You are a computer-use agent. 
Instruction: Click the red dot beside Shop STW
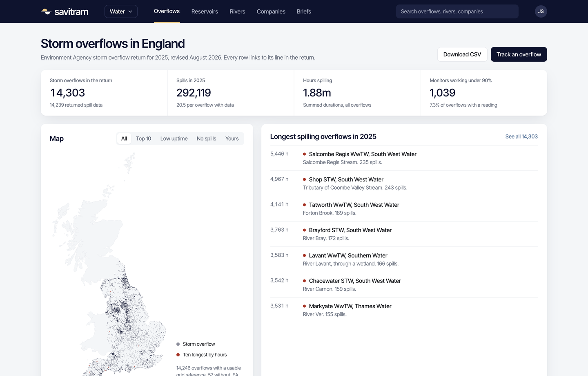tap(305, 179)
